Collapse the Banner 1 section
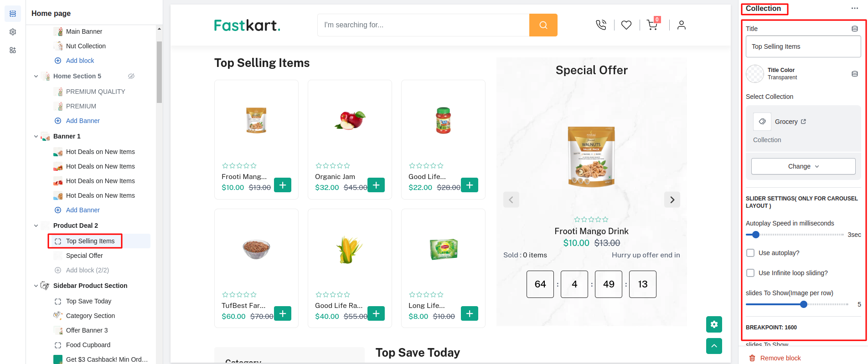Image resolution: width=868 pixels, height=364 pixels. 36,136
